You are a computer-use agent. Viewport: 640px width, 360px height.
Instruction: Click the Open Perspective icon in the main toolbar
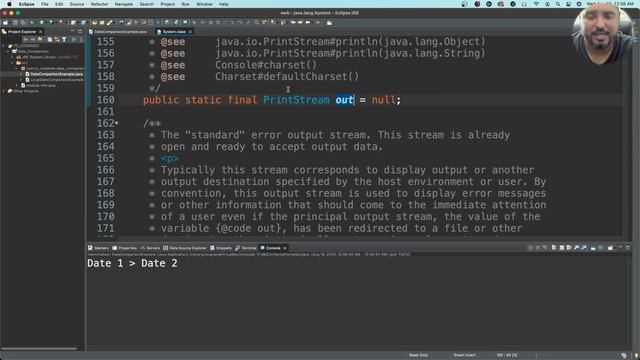tap(329, 22)
